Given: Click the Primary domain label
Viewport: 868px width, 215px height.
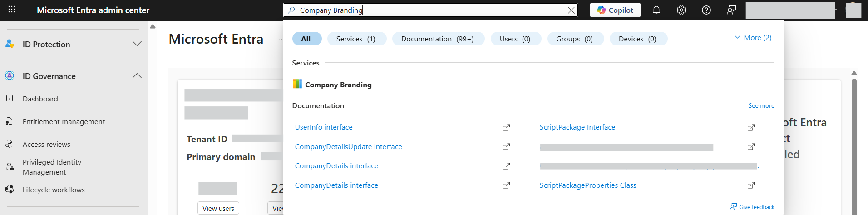Looking at the screenshot, I should [221, 157].
